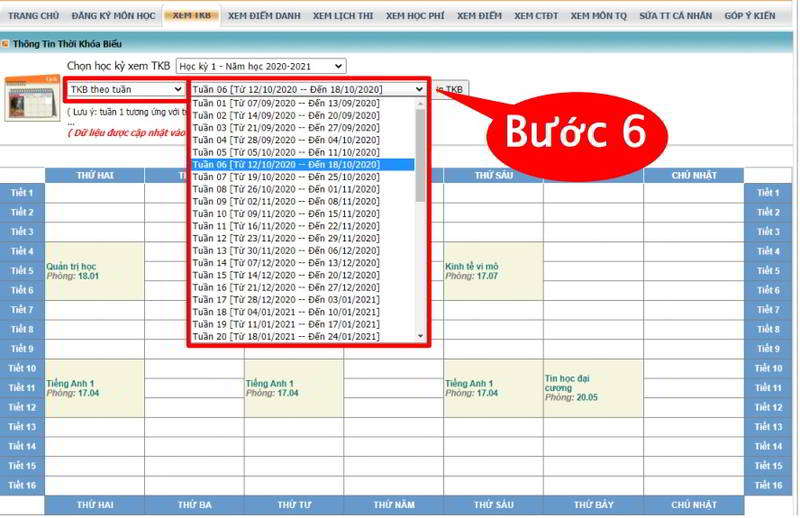The height and width of the screenshot is (518, 800).
Task: Collapse the week selector showing Tuần 06
Action: pyautogui.click(x=308, y=90)
